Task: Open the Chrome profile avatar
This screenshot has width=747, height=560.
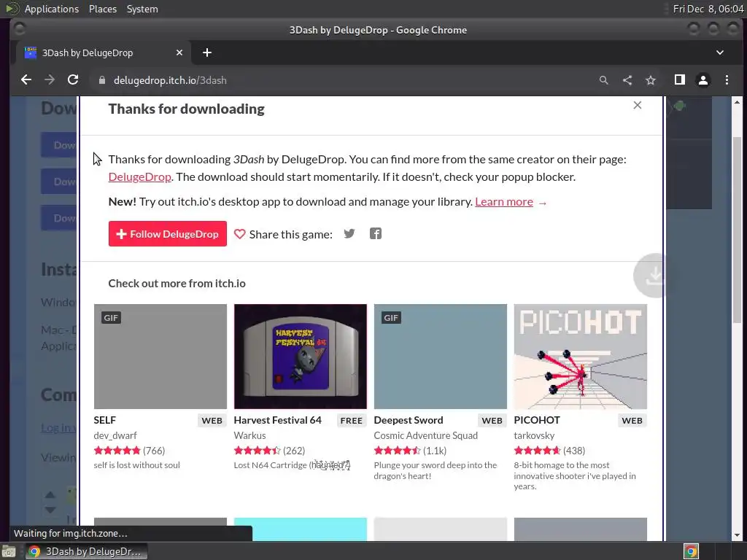Action: pyautogui.click(x=703, y=80)
